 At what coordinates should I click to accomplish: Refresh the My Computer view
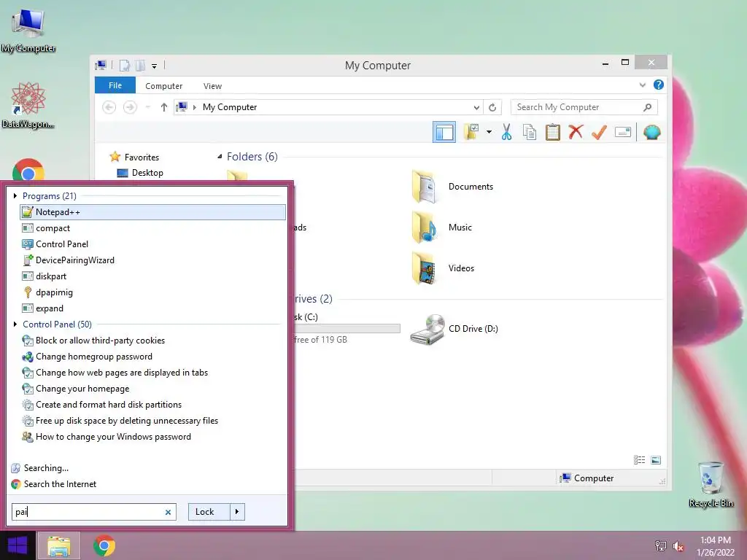pyautogui.click(x=492, y=108)
